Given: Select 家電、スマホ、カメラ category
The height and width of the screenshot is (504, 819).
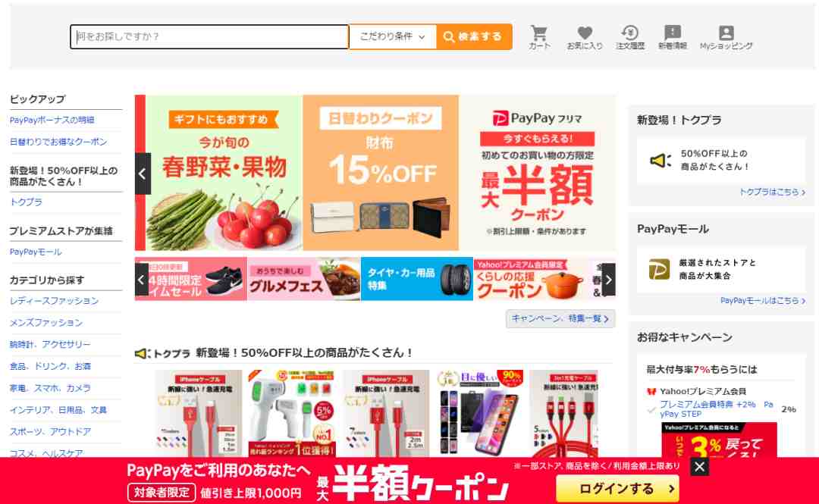Looking at the screenshot, I should (50, 388).
